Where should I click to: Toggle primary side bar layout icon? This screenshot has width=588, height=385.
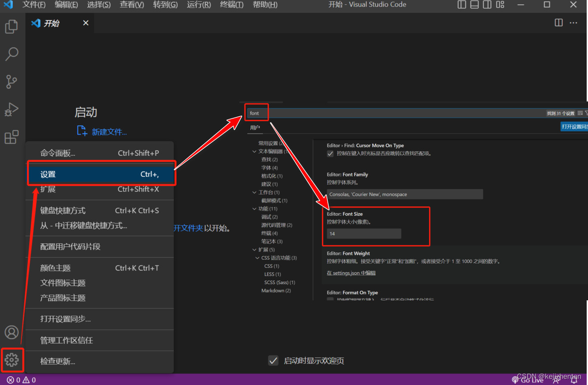tap(462, 5)
